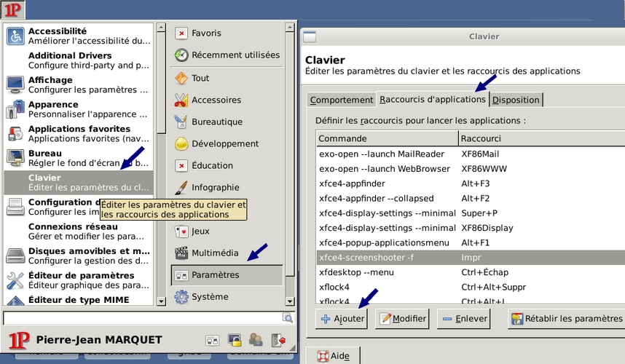
Task: Select the xfce4-popup-applicationsmenu shortcut row
Action: point(386,242)
